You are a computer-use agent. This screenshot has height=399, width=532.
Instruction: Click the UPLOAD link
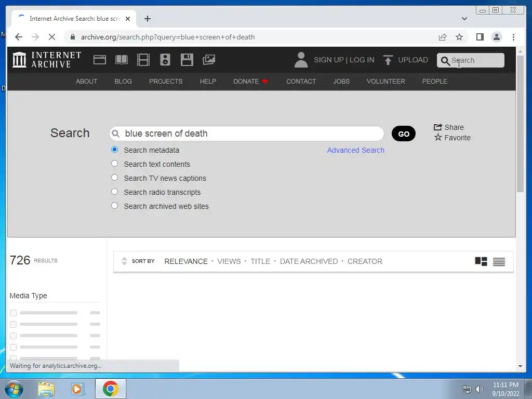[x=413, y=60]
